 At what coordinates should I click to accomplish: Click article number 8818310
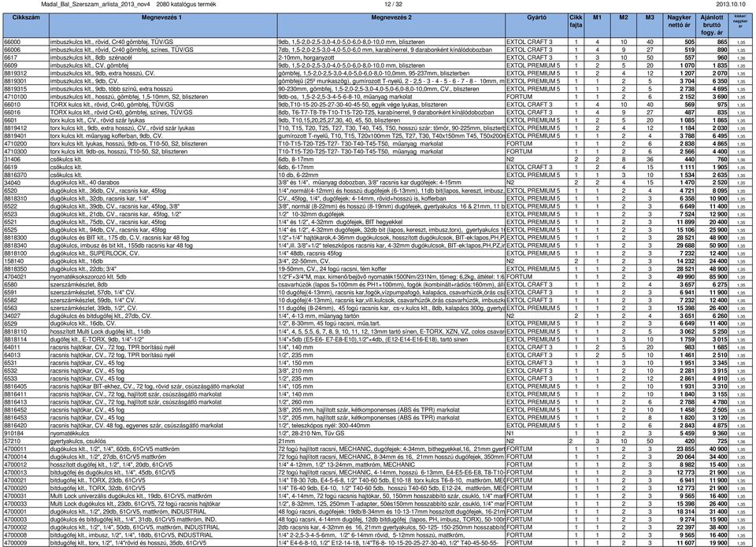pyautogui.click(x=16, y=198)
